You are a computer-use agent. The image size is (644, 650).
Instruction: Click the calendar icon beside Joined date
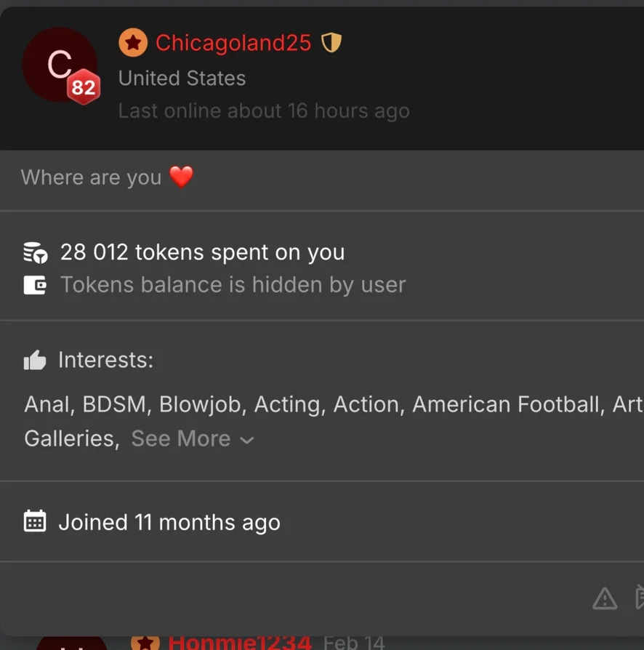[x=35, y=521]
